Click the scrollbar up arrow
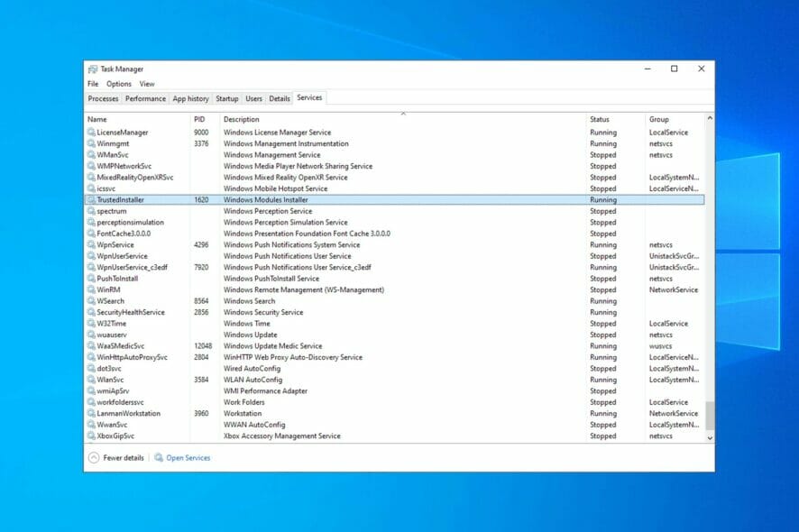 click(710, 118)
